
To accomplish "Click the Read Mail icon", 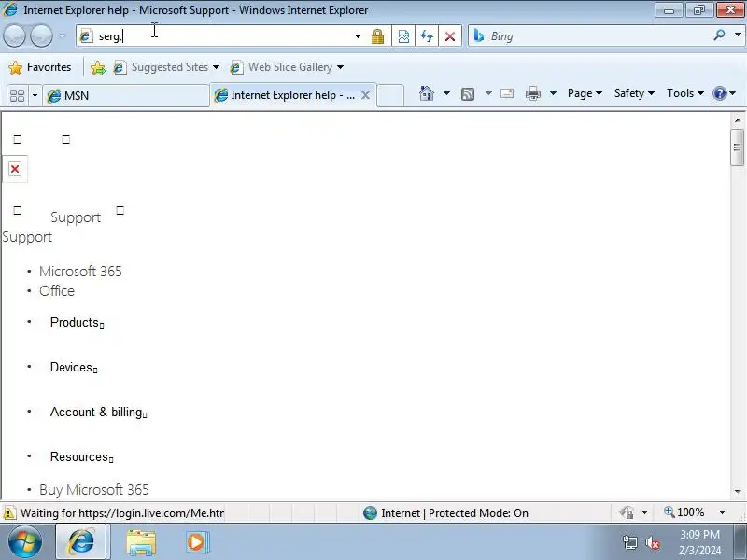I will point(507,93).
